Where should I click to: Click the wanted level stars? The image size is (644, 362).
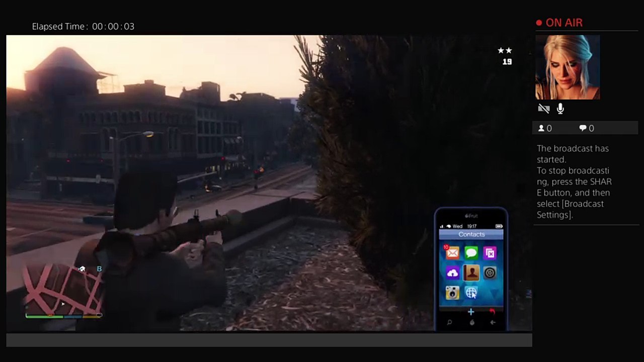(x=505, y=50)
